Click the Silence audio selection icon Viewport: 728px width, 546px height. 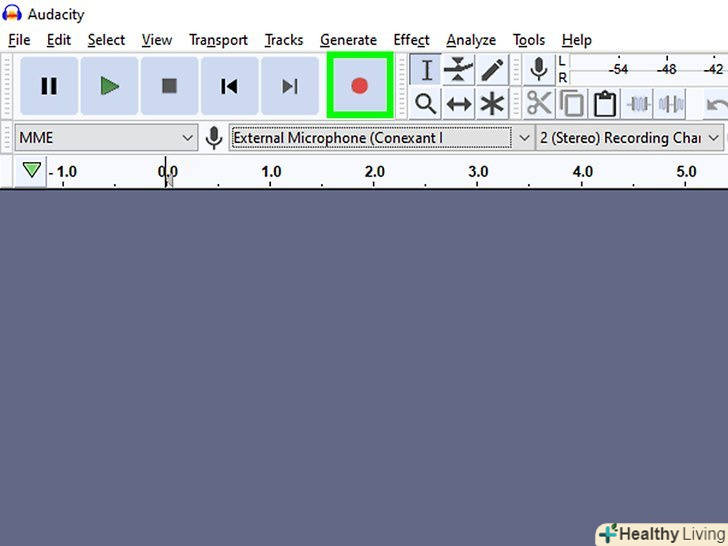[x=671, y=104]
